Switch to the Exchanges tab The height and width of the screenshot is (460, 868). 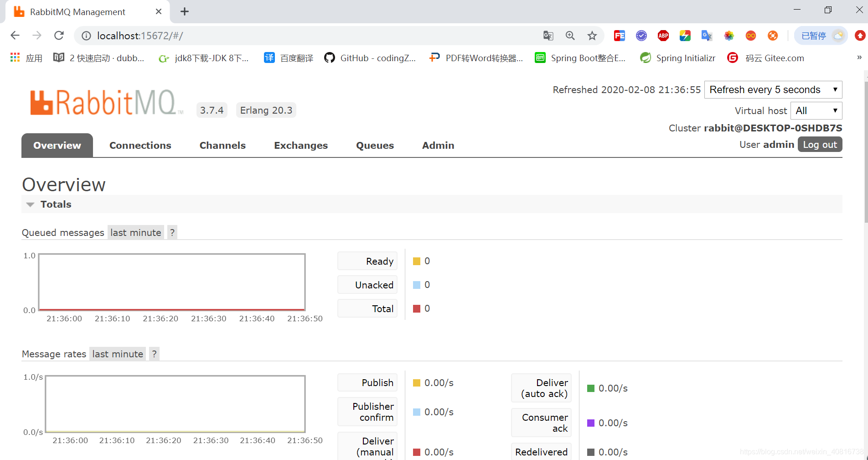point(301,146)
